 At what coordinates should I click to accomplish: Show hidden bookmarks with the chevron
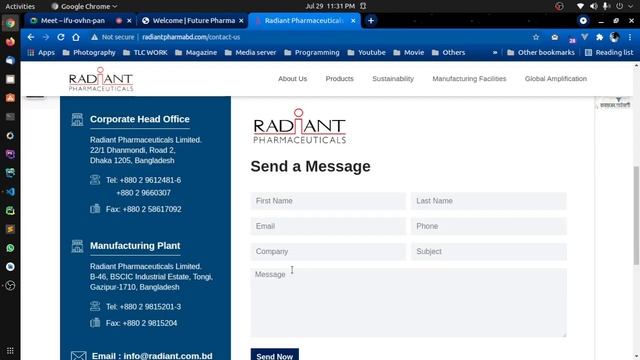[495, 53]
